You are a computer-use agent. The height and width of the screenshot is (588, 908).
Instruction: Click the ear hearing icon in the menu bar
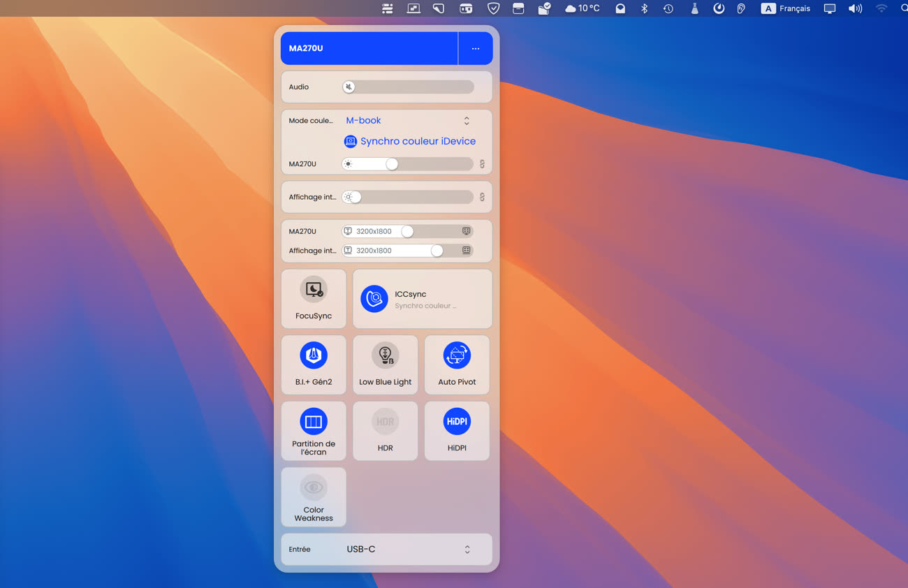(x=741, y=8)
